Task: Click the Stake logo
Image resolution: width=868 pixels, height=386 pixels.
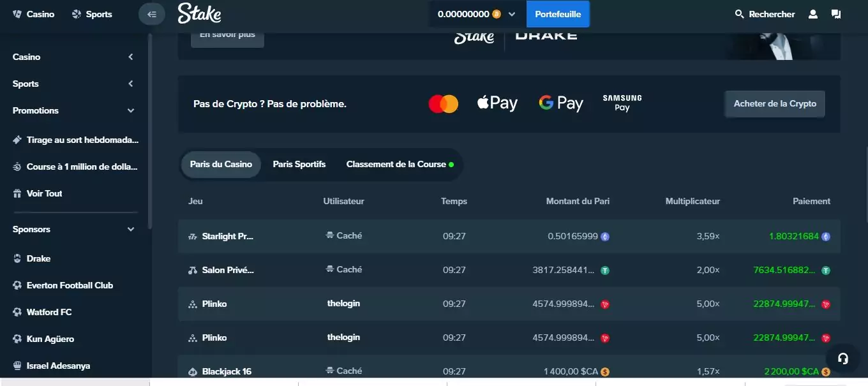Action: (200, 13)
